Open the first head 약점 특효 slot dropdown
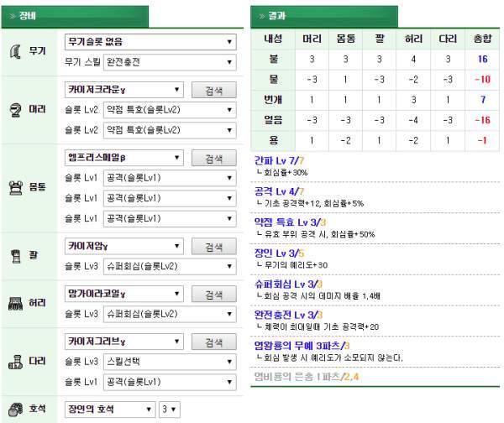The height and width of the screenshot is (423, 504). [170, 110]
